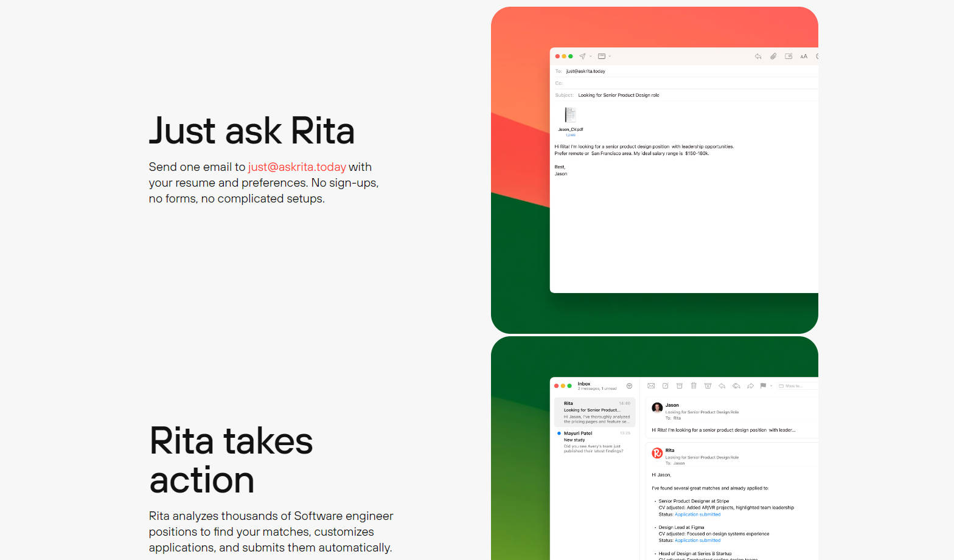This screenshot has height=560, width=954.
Task: Expand the send options dropdown arrow
Action: pos(591,57)
